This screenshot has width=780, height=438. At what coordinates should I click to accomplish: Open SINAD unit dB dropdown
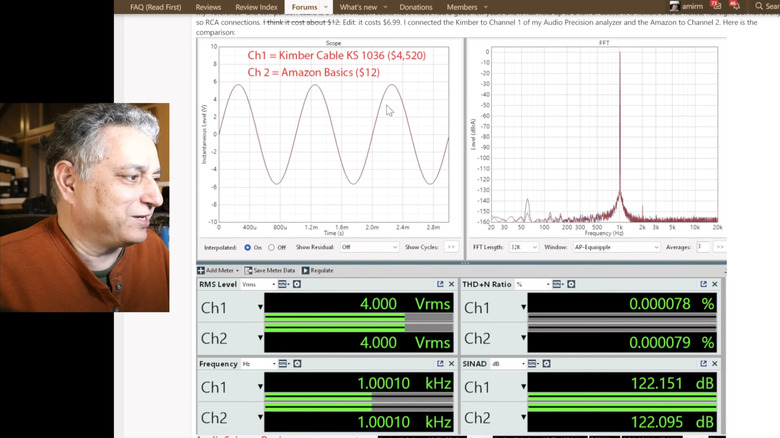click(508, 364)
